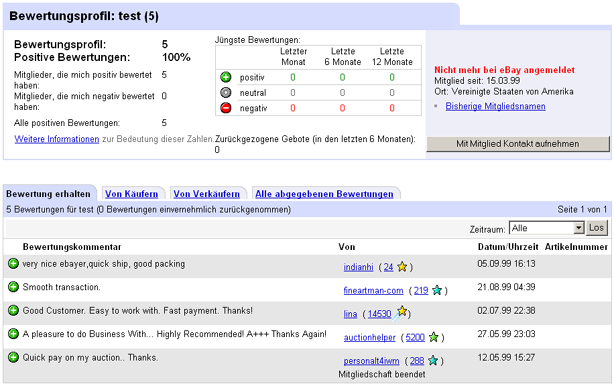This screenshot has width=614, height=386.
Task: Open the 'Weitere Informationen' link
Action: (x=57, y=139)
